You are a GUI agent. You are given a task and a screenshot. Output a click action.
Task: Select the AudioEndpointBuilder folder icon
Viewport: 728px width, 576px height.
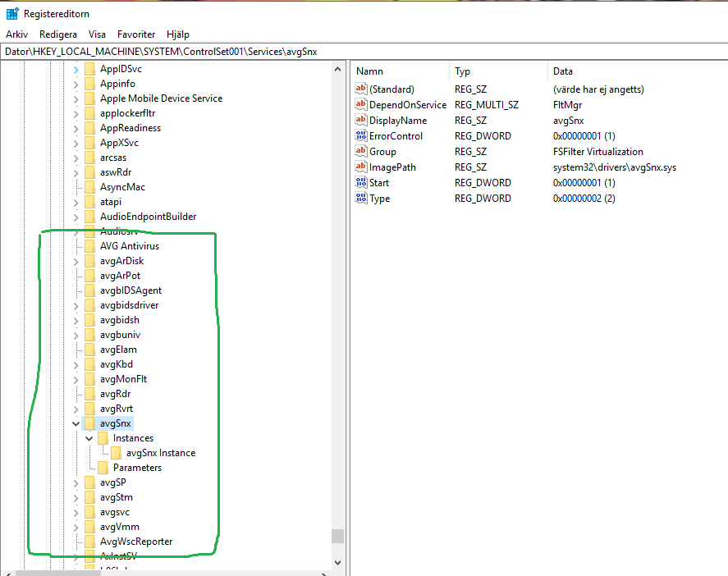tap(90, 217)
